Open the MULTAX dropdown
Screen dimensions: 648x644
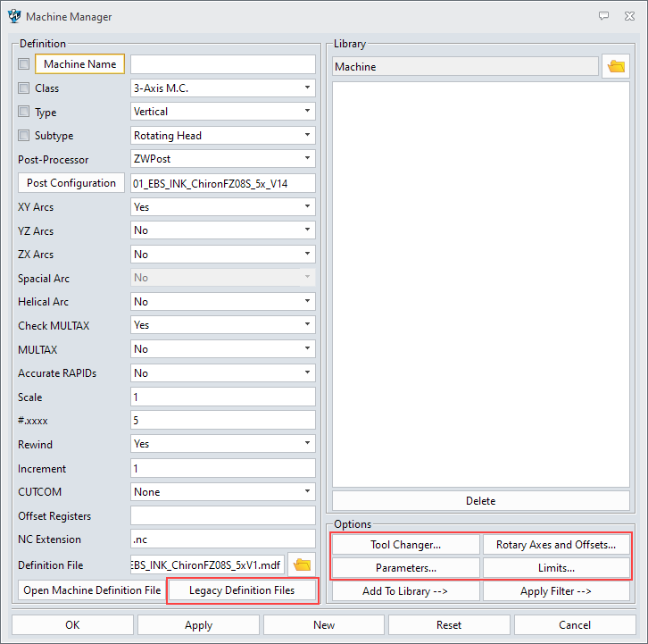(x=223, y=348)
